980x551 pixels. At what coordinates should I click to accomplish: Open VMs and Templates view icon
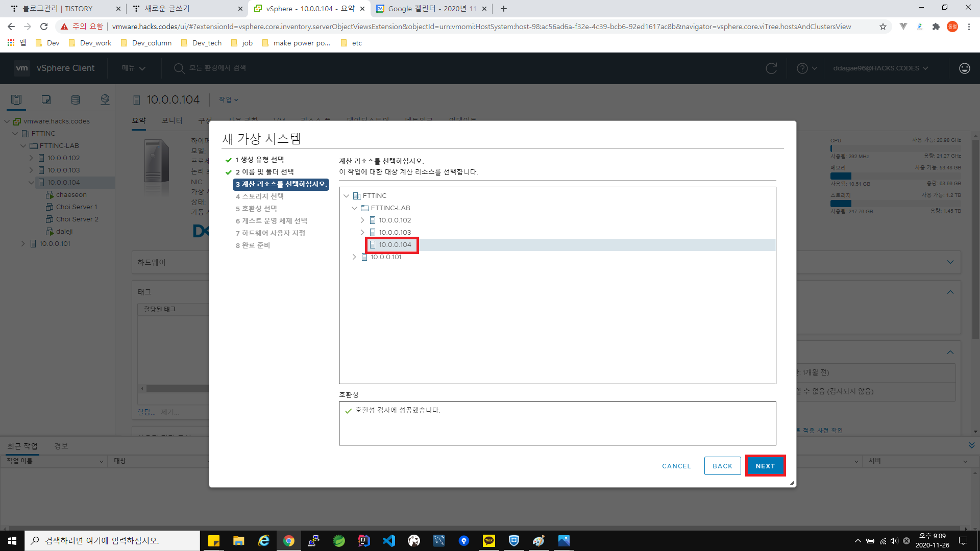(x=46, y=99)
